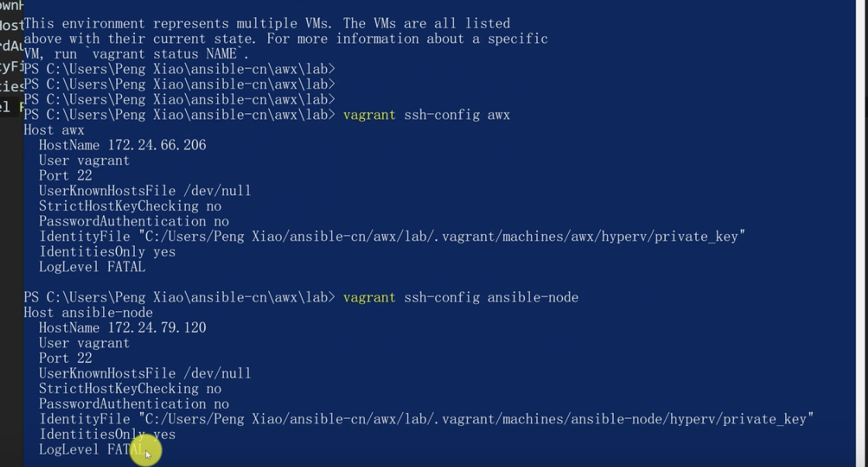Click 'StrictHostKeyChecking no' in the ansible-node block
Screen dimensions: 868x467
[129, 389]
